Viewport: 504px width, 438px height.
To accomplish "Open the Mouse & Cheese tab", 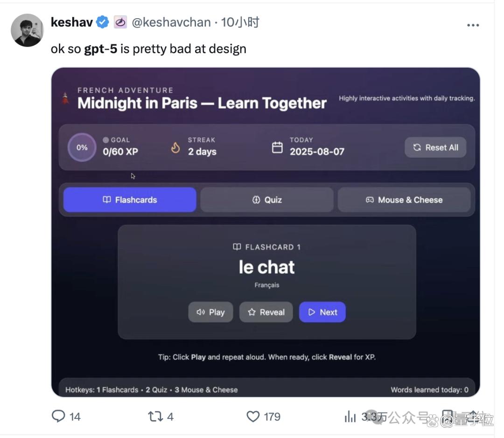I will [404, 200].
